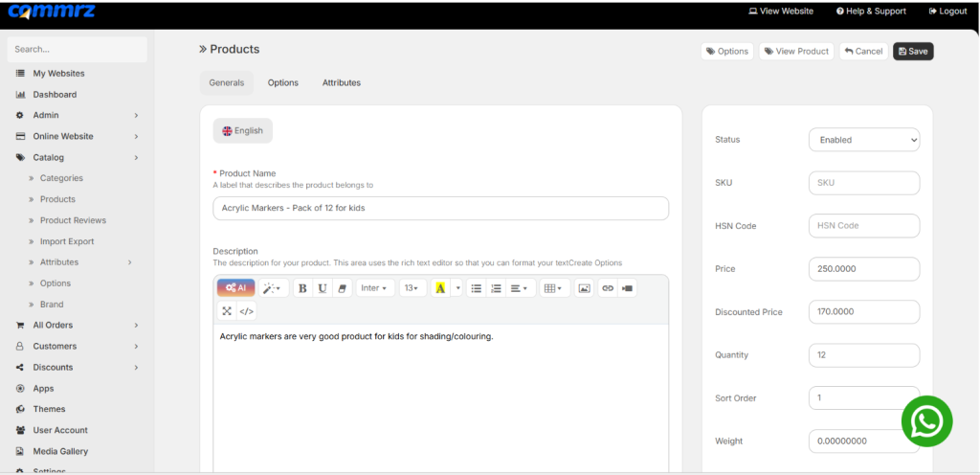Viewport: 980px width, 475px height.
Task: Insert a picture into the description
Action: click(585, 288)
